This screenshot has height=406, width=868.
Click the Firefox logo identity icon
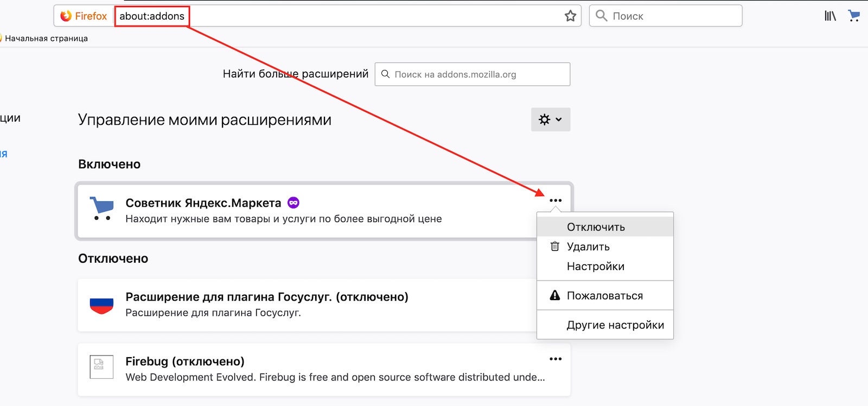click(66, 16)
